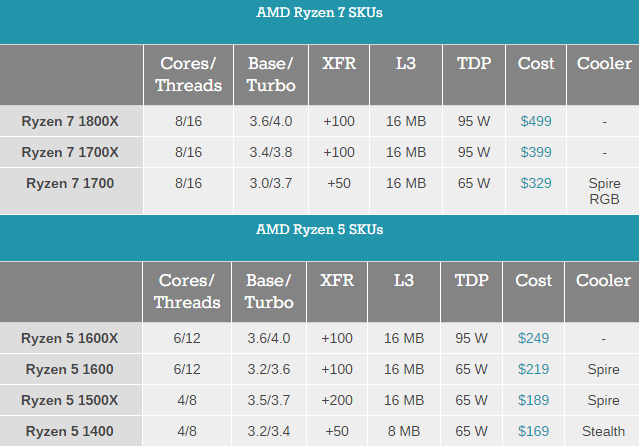Click the '8 MB' L3 cell for Ryzen 5 1400

click(404, 431)
